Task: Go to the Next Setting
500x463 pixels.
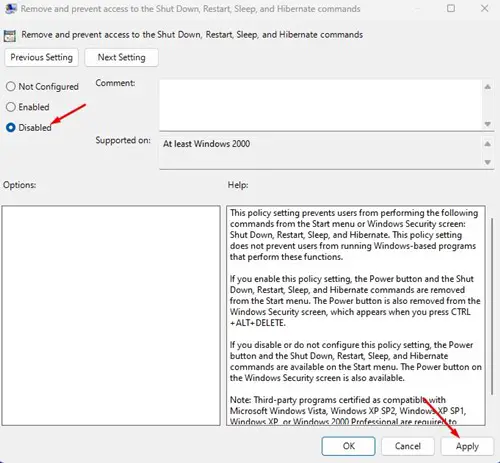Action: click(x=121, y=57)
